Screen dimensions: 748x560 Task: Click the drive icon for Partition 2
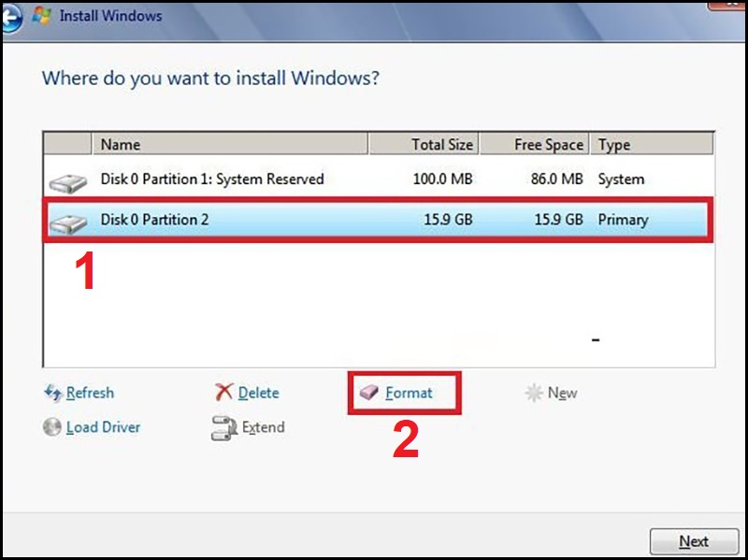[x=67, y=222]
